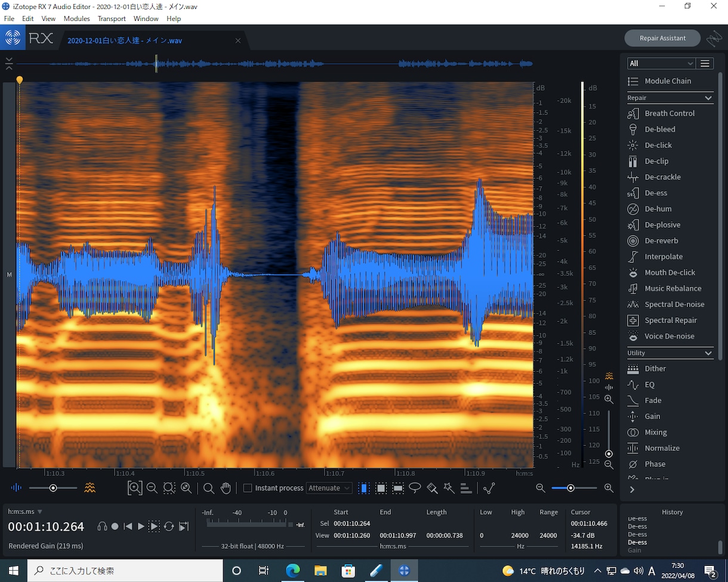Open the EQ utility module

click(641, 385)
